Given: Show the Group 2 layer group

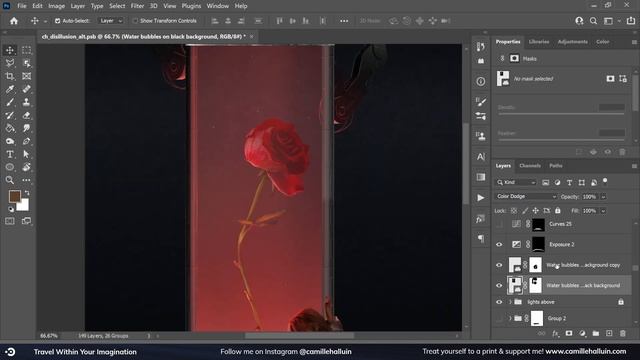Looking at the screenshot, I should tap(499, 318).
